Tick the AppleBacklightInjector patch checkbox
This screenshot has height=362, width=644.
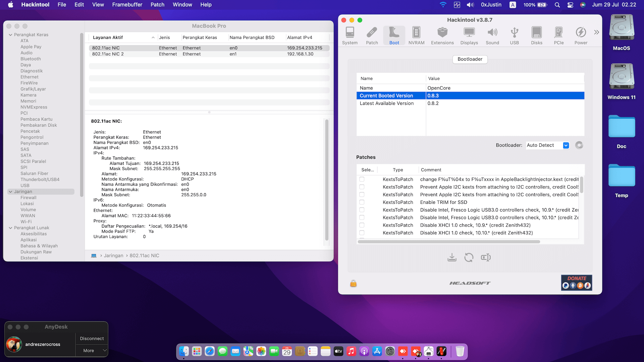362,179
